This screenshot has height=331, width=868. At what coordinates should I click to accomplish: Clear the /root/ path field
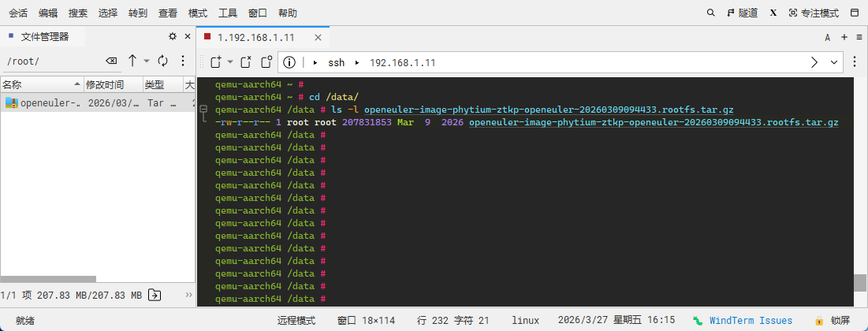point(112,61)
